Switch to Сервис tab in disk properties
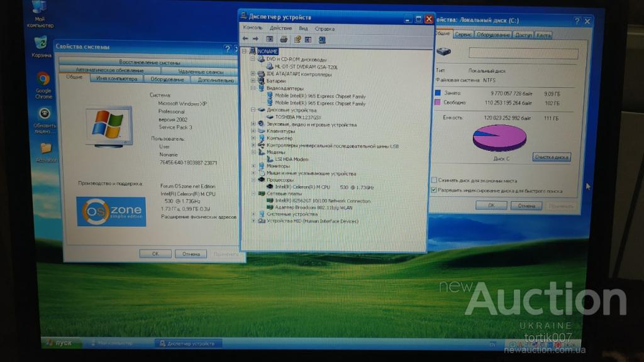 tap(463, 35)
